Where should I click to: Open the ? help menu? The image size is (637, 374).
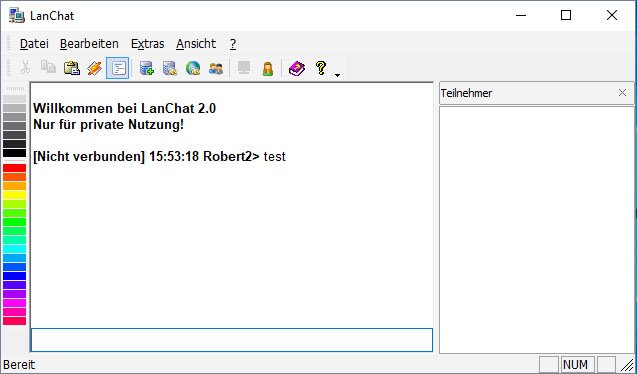(x=233, y=43)
